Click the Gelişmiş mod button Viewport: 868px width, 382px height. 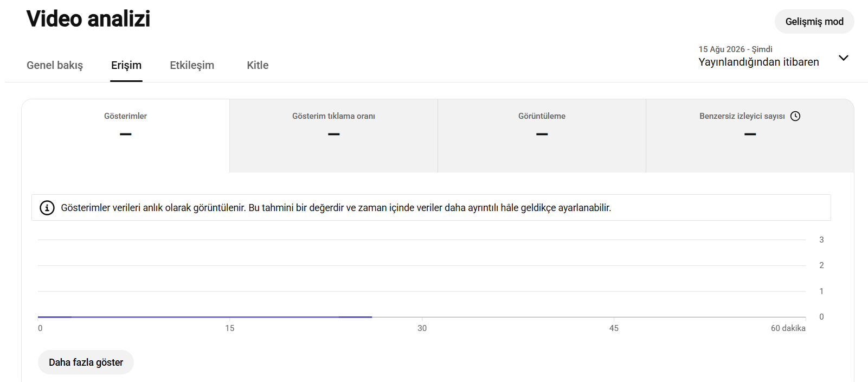(x=814, y=22)
